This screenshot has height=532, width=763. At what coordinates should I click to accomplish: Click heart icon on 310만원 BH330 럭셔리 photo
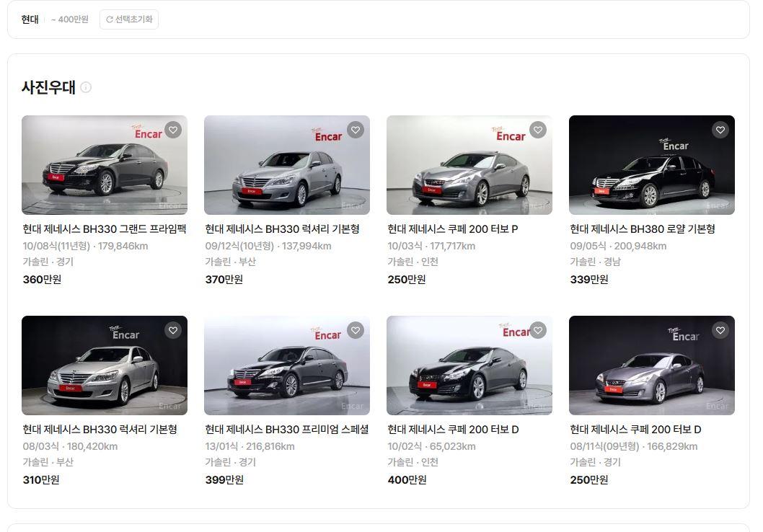point(173,330)
